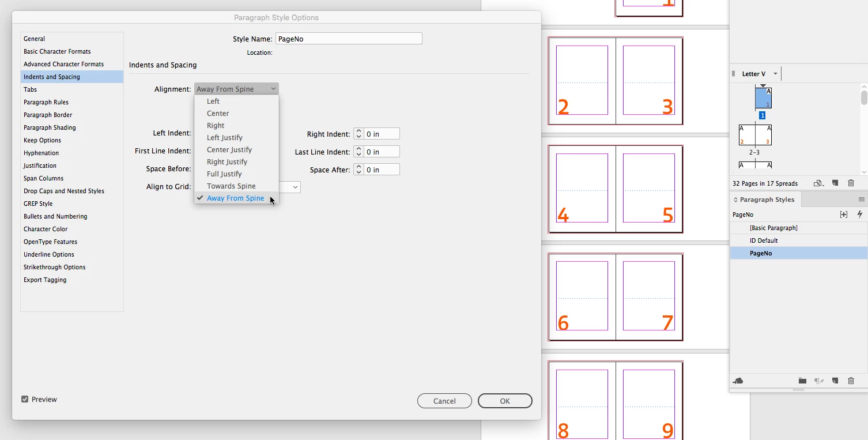Image resolution: width=868 pixels, height=440 pixels.
Task: Click the OK button
Action: coord(505,401)
